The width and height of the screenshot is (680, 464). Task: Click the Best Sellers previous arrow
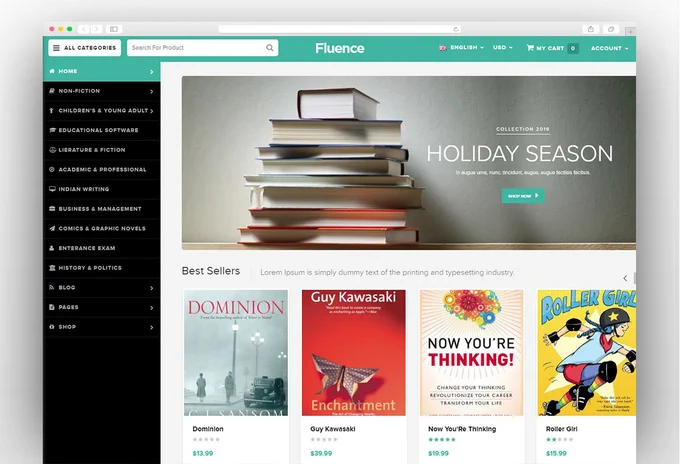[625, 278]
